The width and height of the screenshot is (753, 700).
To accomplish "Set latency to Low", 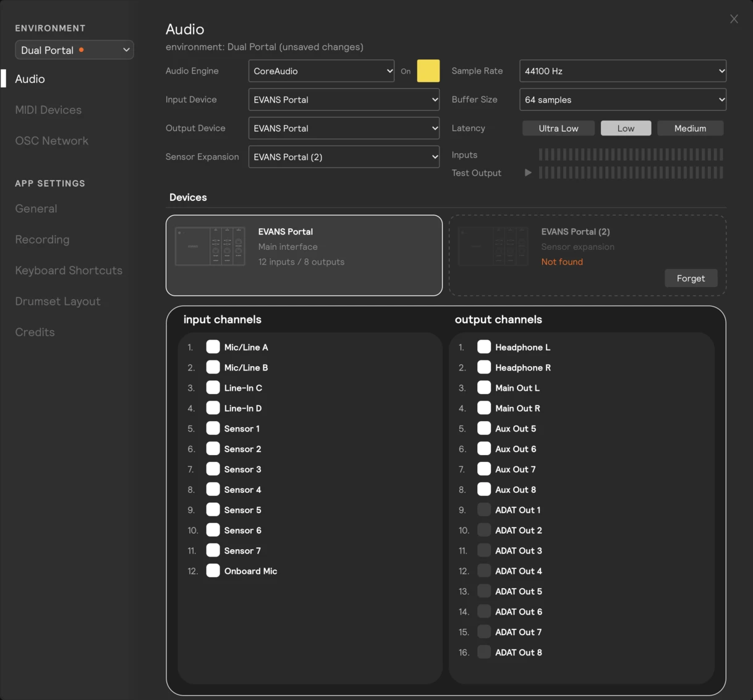I will [x=626, y=128].
